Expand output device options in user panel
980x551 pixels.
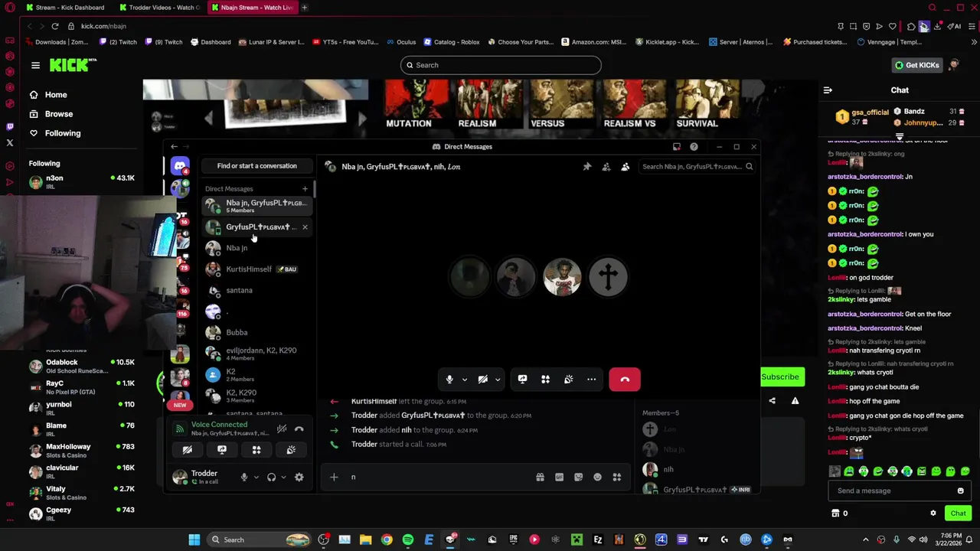point(283,478)
